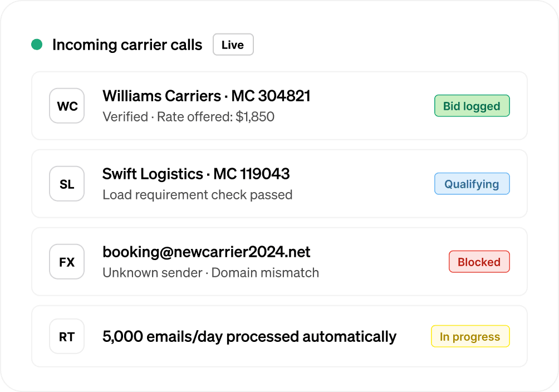559x392 pixels.
Task: Click the FX avatar icon
Action: 67,262
